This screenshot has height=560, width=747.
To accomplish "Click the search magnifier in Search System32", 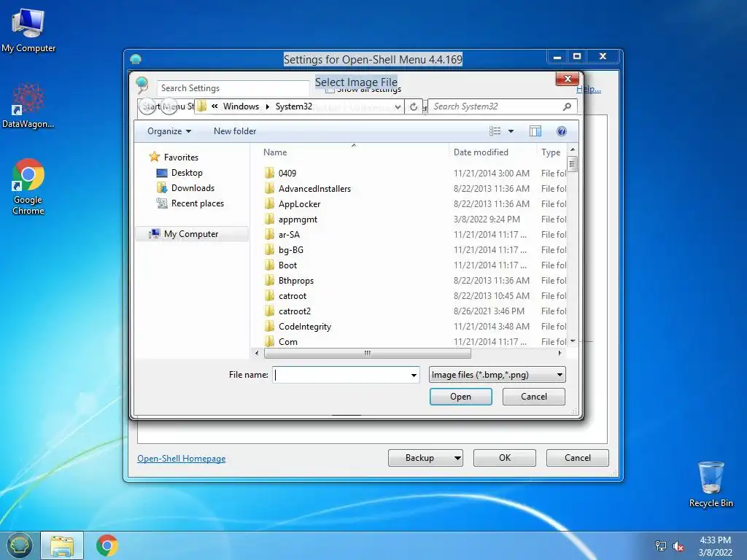I will pyautogui.click(x=567, y=106).
